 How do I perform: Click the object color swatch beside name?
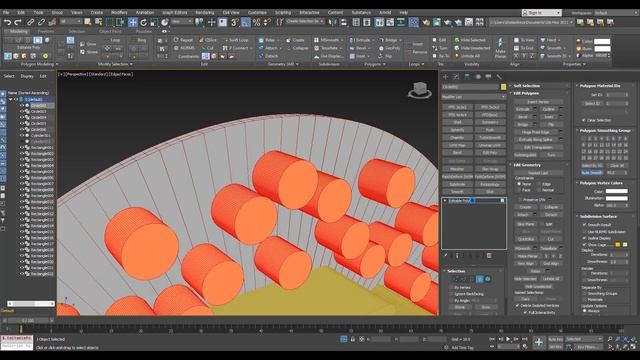point(503,87)
